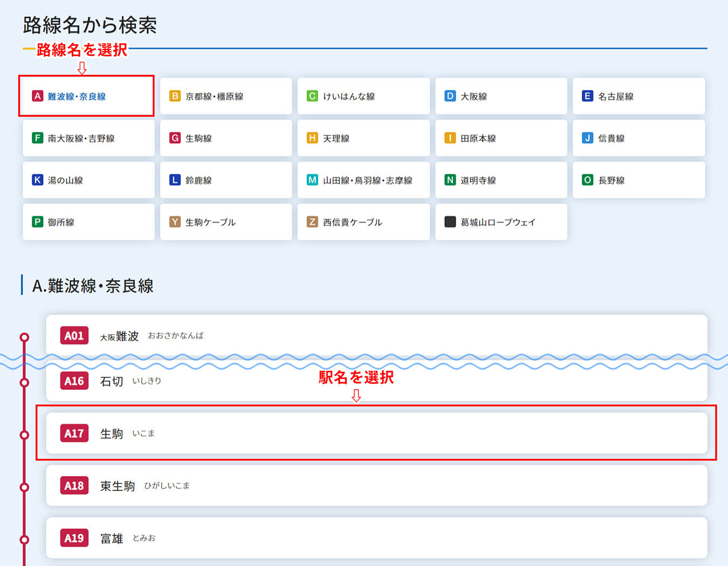
Task: Click the black square icon for 葛城山ロープウェイ
Action: pos(450,222)
